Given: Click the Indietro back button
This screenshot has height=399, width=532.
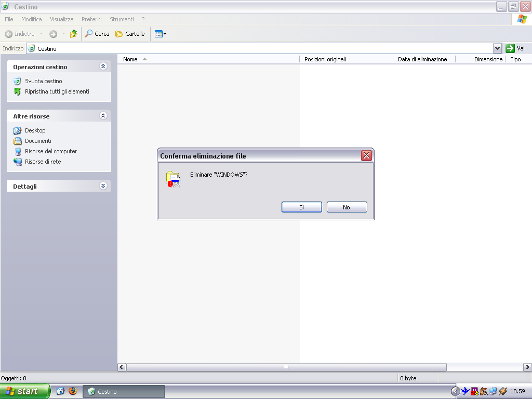Looking at the screenshot, I should [x=20, y=34].
